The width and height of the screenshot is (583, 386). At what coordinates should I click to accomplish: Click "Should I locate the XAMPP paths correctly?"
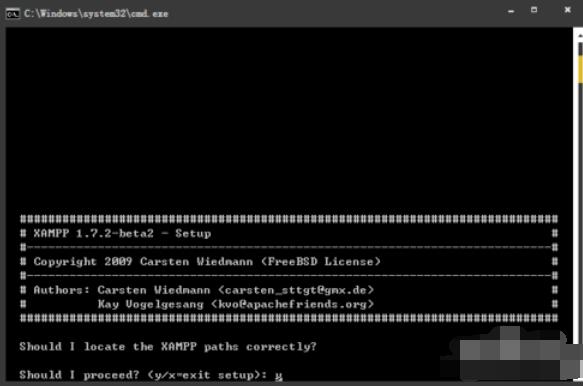(168, 347)
